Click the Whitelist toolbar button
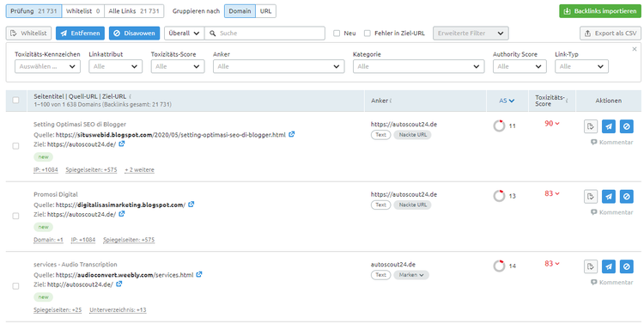The image size is (644, 324). tap(28, 34)
